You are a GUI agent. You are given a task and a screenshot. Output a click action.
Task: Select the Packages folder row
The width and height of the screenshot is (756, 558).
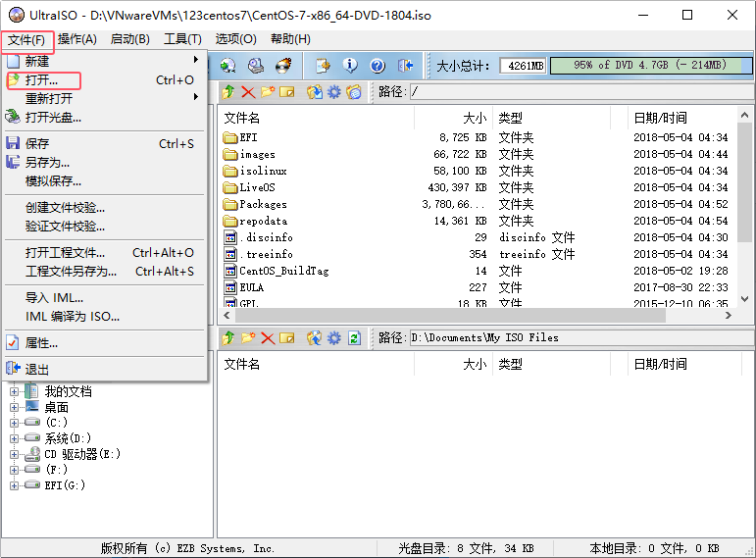coord(478,205)
